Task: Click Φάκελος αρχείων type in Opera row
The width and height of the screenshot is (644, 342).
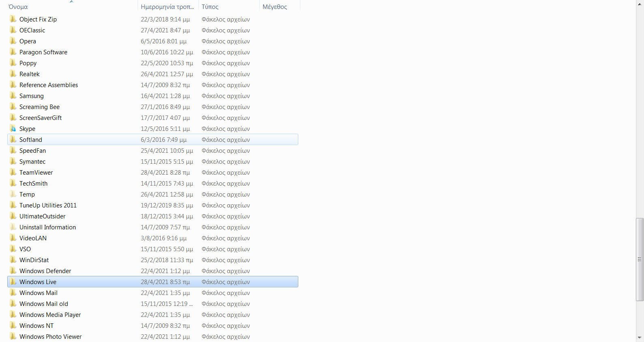Action: [226, 41]
